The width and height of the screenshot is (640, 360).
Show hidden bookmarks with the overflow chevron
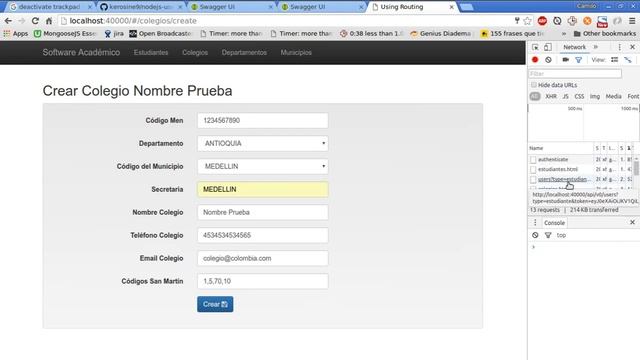point(564,33)
